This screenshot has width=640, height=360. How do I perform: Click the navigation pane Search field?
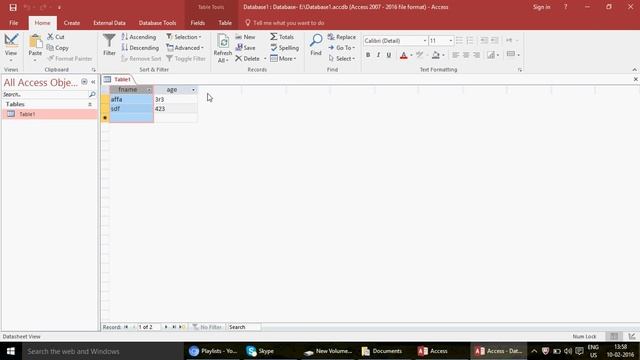[x=45, y=94]
